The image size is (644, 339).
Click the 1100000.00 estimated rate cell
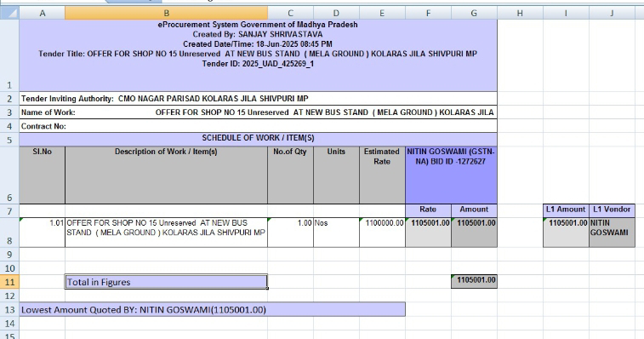coord(382,233)
